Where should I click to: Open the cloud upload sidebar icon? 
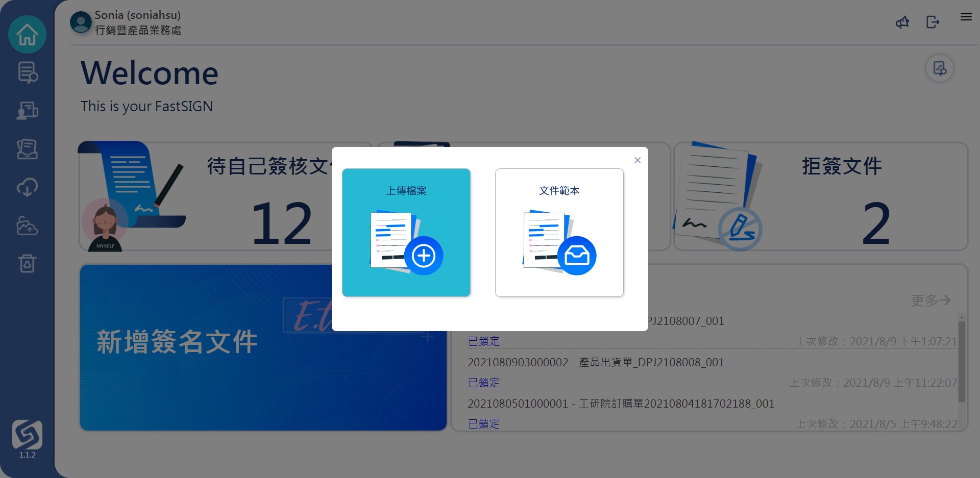click(x=27, y=225)
